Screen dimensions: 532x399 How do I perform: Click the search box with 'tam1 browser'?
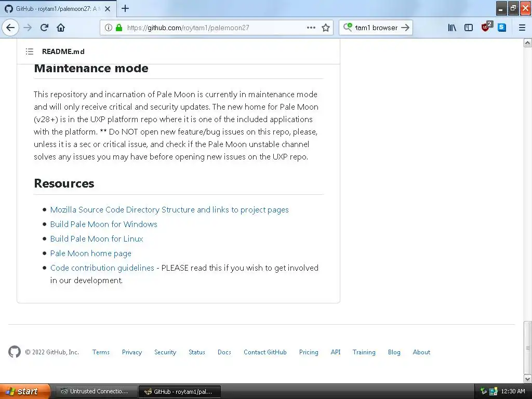(x=376, y=28)
